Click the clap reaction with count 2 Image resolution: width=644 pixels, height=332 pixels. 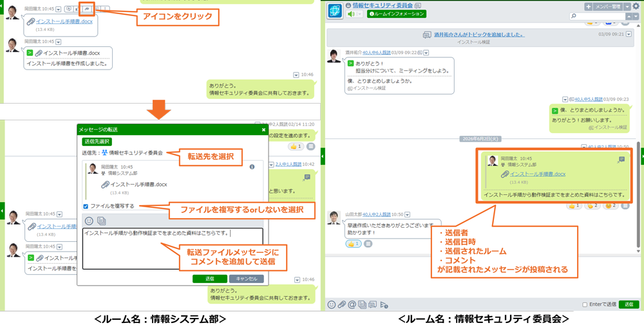[592, 206]
